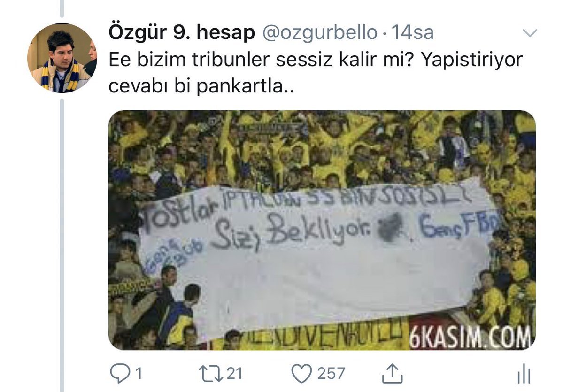Tap the share upload arrow icon

(x=392, y=373)
